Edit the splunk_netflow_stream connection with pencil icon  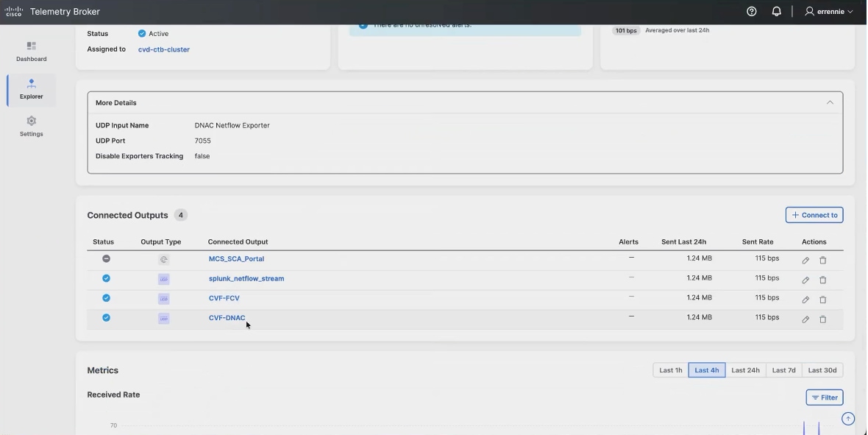coord(805,280)
